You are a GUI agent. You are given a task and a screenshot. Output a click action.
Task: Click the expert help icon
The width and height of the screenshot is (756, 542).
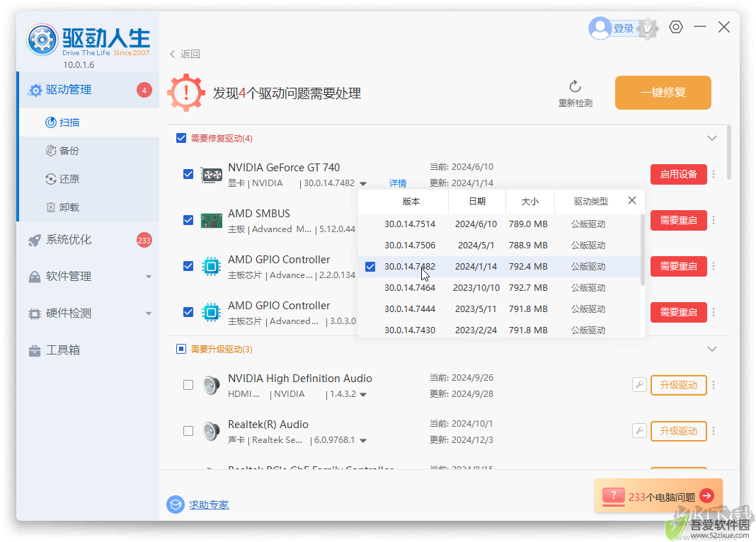[x=176, y=504]
